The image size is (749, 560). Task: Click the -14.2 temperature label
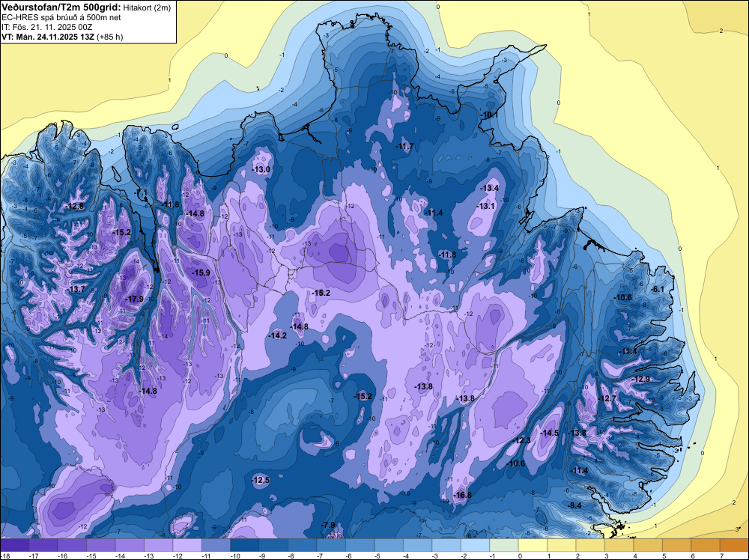click(x=278, y=335)
